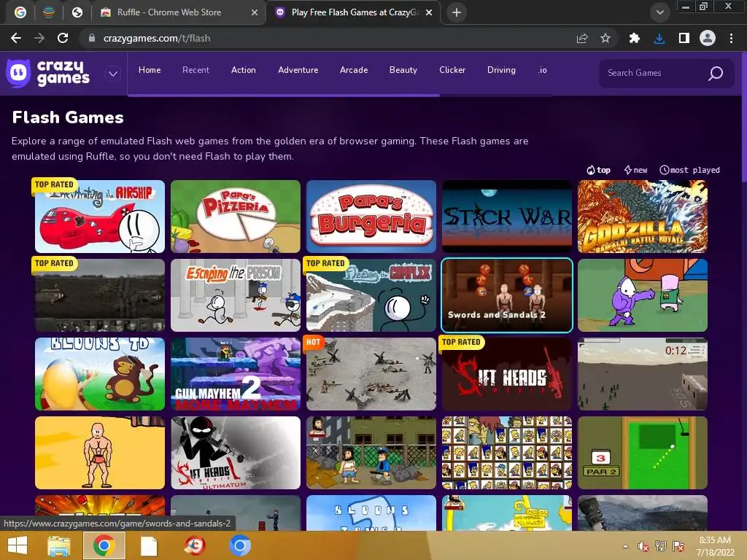Select the Clicker category
Viewport: 747px width, 560px height.
pos(452,70)
